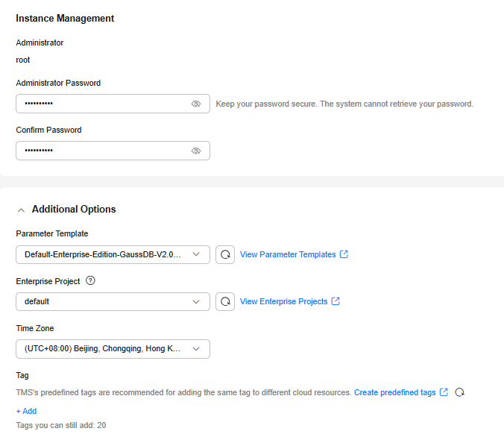The height and width of the screenshot is (440, 504).
Task: Show the Administrator Password using eye icon
Action: [196, 104]
